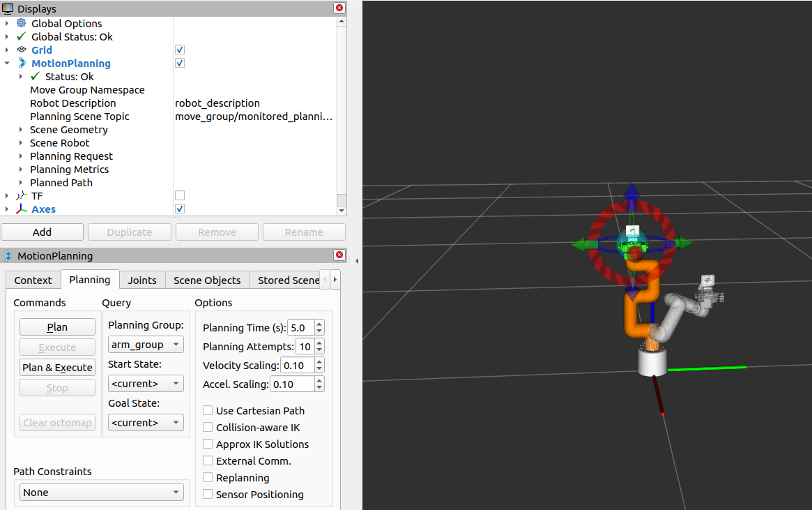The image size is (812, 510).
Task: Open the Start State dropdown
Action: point(146,384)
